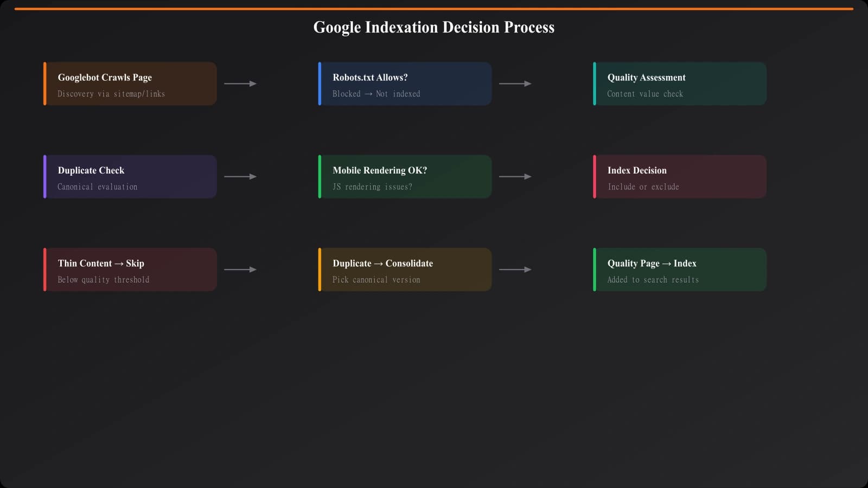Expand the Mobile Rendering OK? card

pyautogui.click(x=405, y=176)
